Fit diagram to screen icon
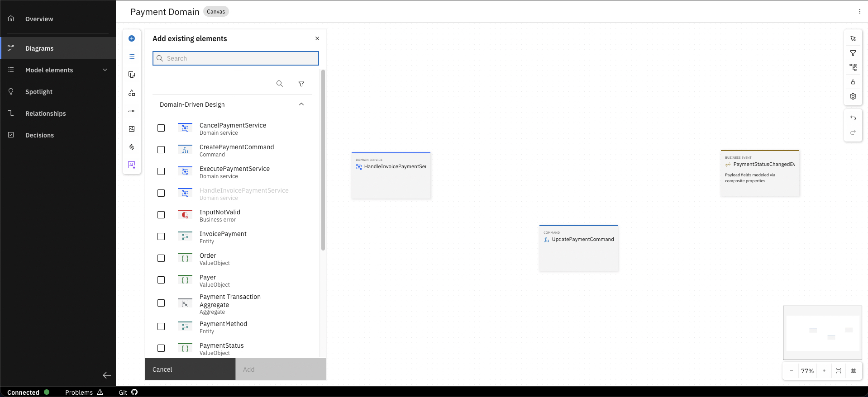This screenshot has height=397, width=868. tap(839, 371)
